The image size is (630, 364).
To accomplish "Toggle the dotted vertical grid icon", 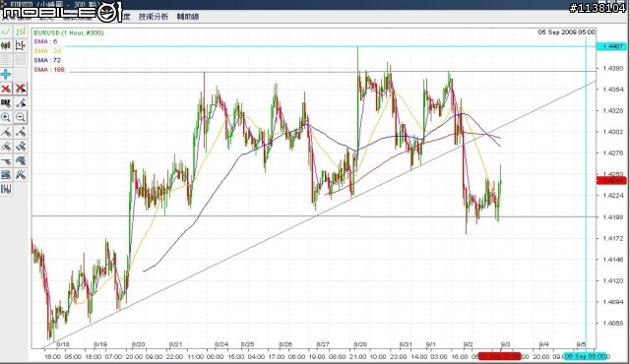I will point(21,60).
